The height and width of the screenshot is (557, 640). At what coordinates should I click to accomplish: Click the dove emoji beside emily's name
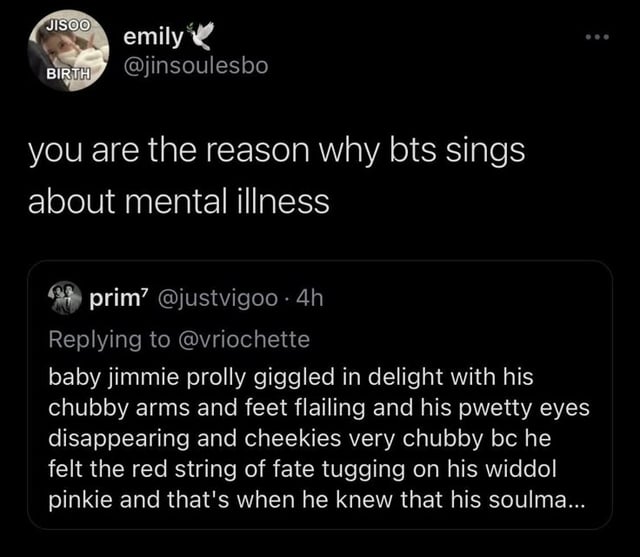(x=201, y=38)
